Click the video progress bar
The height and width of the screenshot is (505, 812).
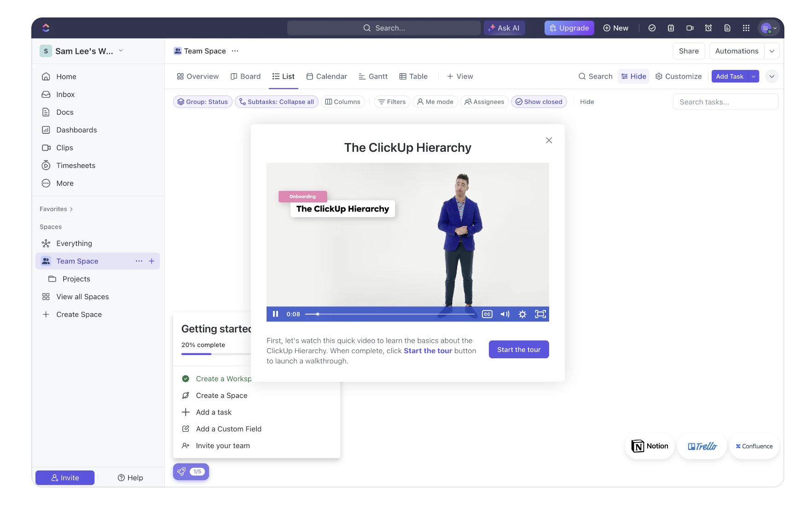(x=389, y=314)
